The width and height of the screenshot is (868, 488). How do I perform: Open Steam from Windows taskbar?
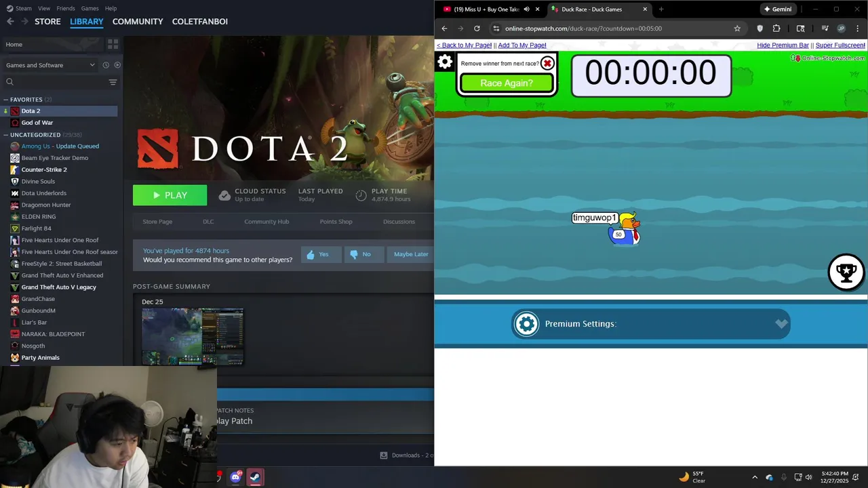255,477
